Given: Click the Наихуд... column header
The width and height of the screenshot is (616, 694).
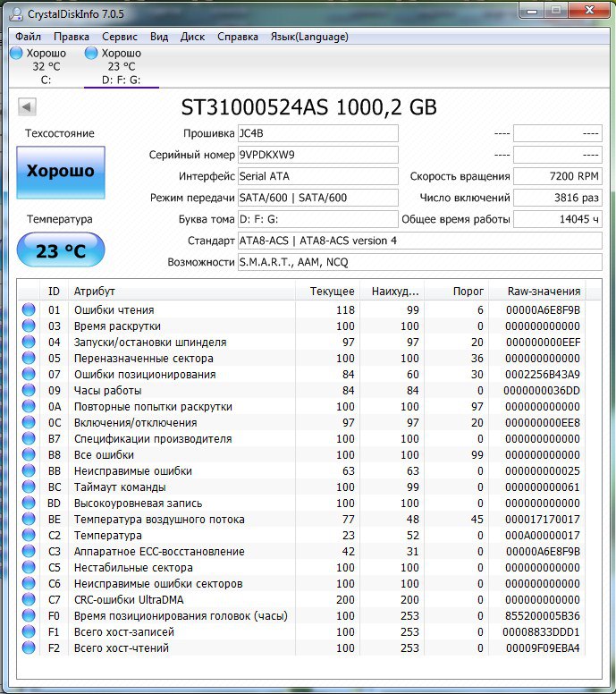Looking at the screenshot, I should point(392,292).
